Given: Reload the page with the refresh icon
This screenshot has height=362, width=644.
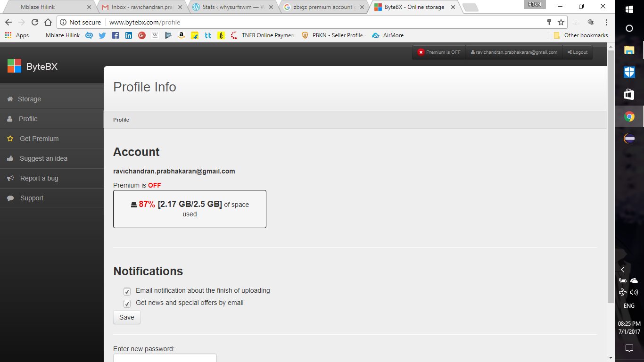Looking at the screenshot, I should click(35, 22).
